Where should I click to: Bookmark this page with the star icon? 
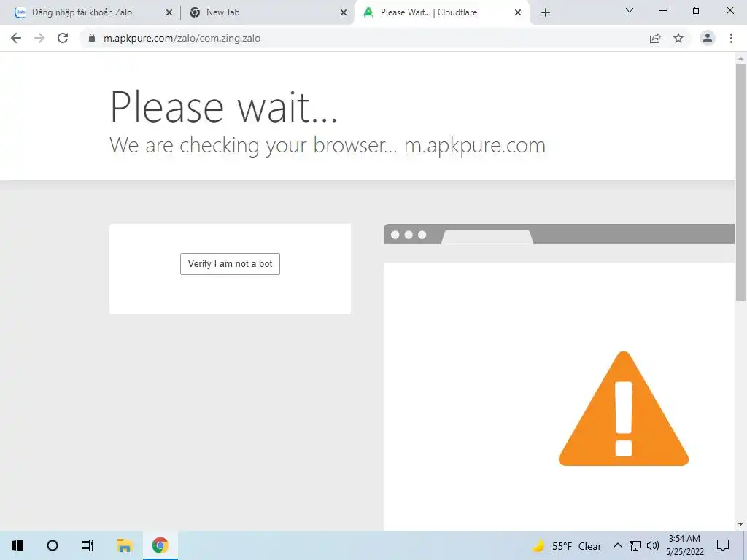(x=678, y=38)
